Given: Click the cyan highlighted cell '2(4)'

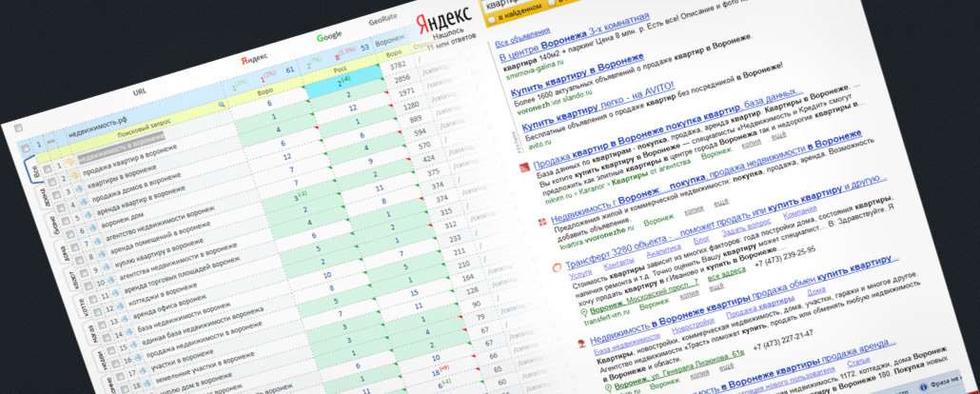Looking at the screenshot, I should coord(343,79).
